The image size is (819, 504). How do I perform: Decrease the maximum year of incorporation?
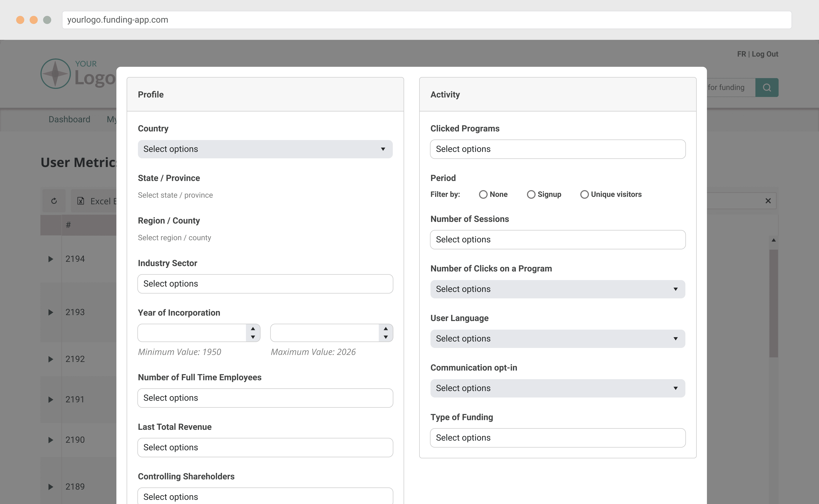(x=386, y=337)
